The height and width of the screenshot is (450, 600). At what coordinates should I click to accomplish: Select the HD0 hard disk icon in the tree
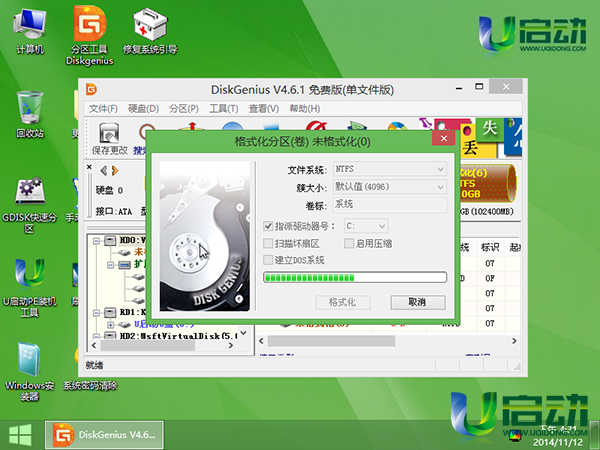coord(110,240)
